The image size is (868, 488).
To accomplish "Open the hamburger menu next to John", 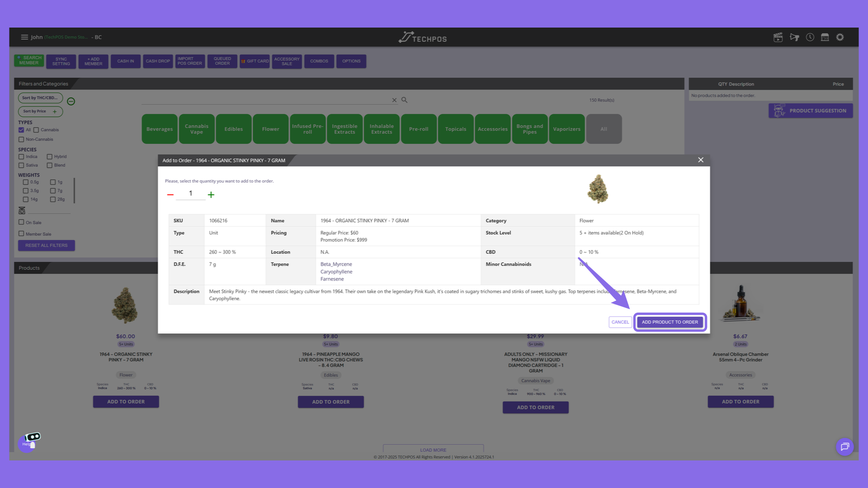I will tap(24, 37).
